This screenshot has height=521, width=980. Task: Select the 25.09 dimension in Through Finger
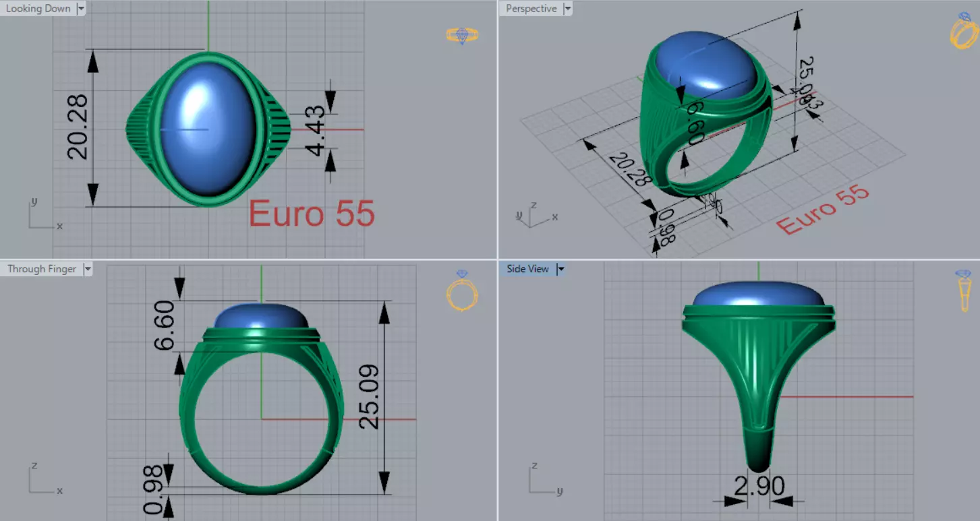click(x=370, y=397)
